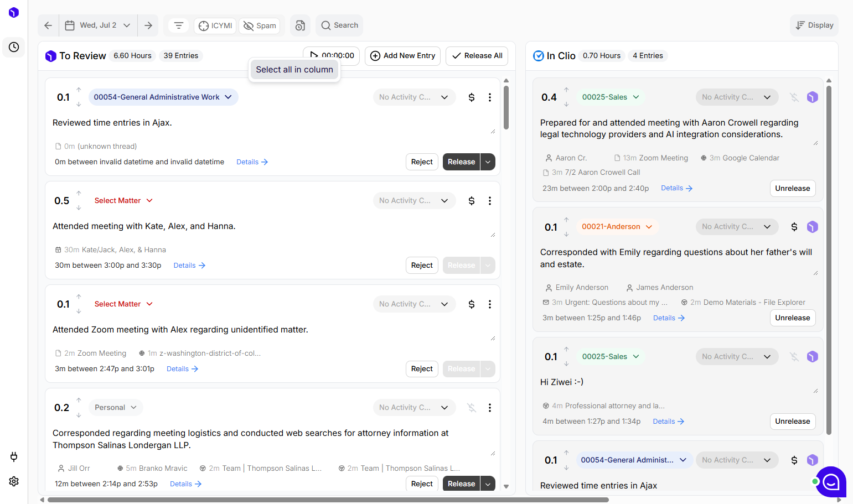The width and height of the screenshot is (853, 504).
Task: Open the chat support widget
Action: [831, 482]
